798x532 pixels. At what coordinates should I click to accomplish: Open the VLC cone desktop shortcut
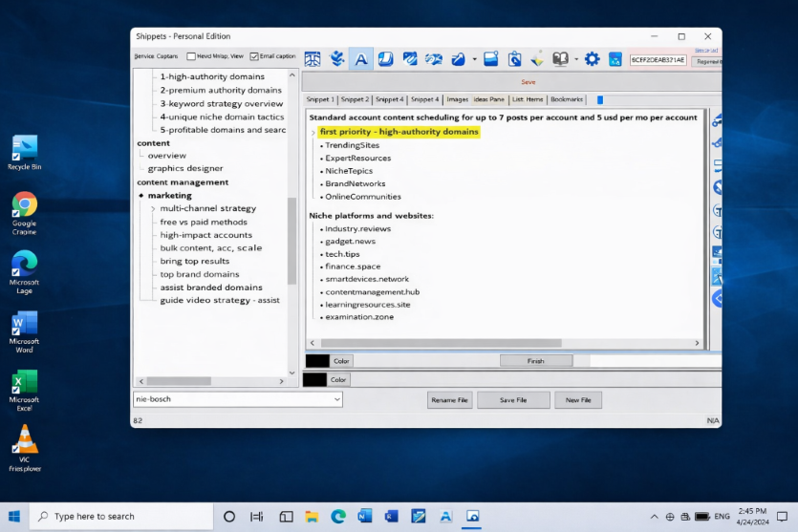pyautogui.click(x=25, y=448)
